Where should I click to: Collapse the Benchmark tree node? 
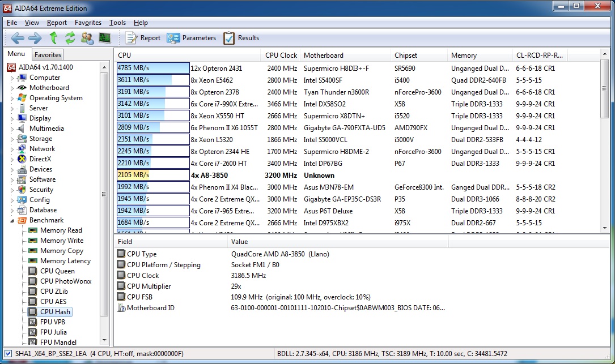pos(12,221)
